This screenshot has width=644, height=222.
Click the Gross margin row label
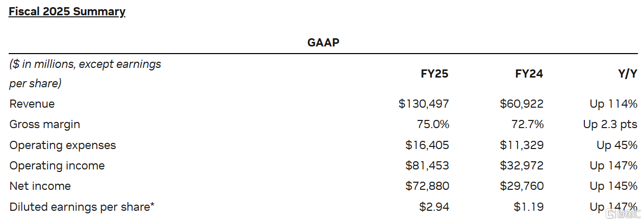coord(45,125)
